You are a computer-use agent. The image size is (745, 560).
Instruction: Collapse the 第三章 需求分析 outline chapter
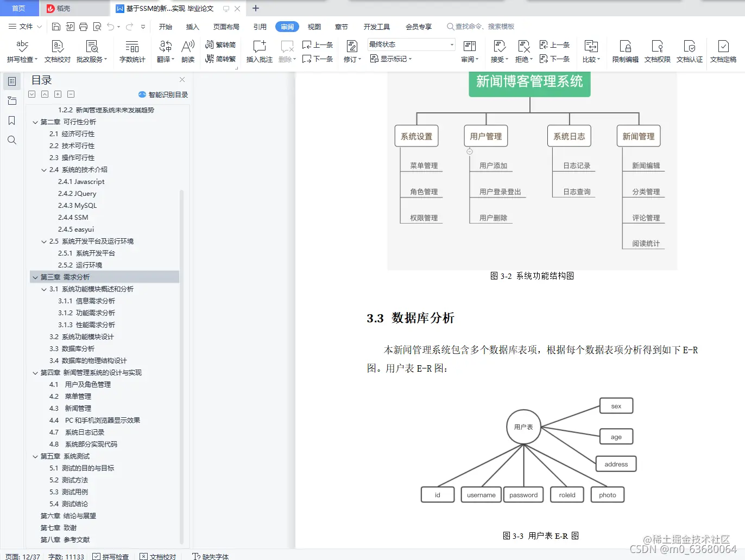[35, 277]
